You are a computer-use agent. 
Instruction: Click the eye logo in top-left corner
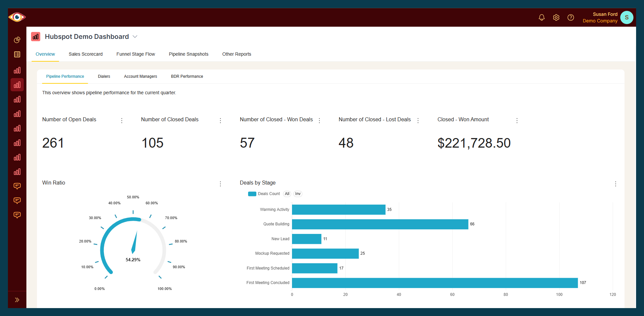tap(17, 17)
